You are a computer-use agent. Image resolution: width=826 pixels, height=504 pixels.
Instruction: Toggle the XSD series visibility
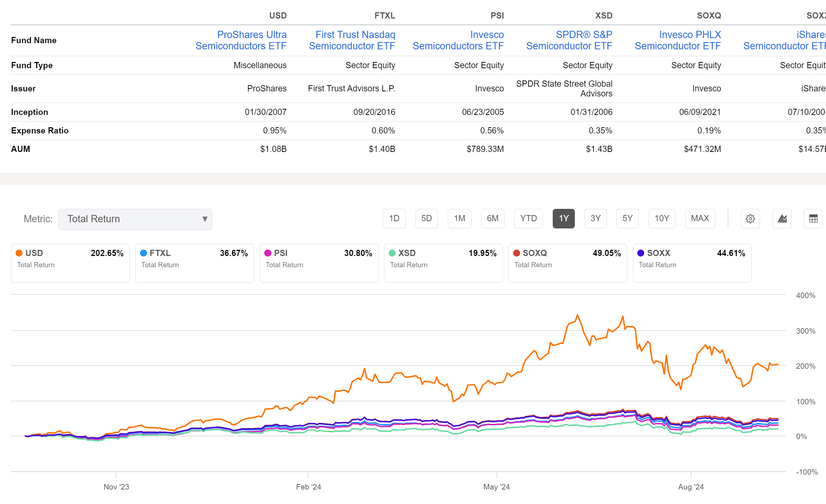[x=392, y=253]
